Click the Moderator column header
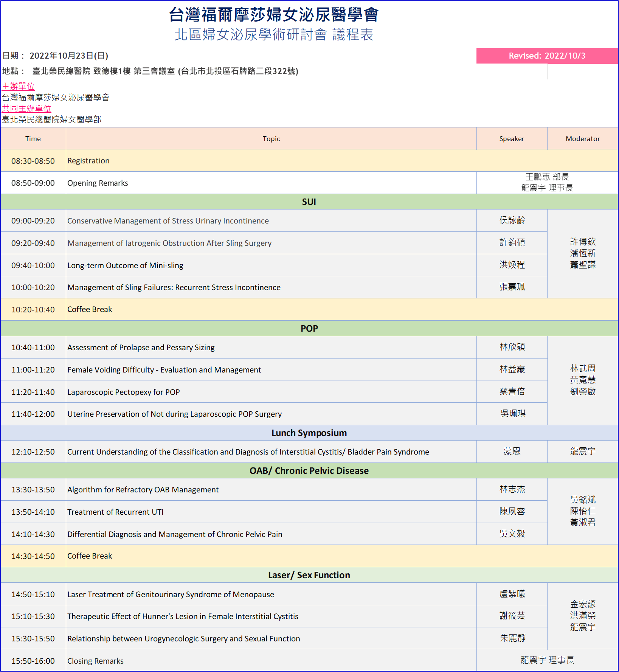The width and height of the screenshot is (619, 672). 583,139
